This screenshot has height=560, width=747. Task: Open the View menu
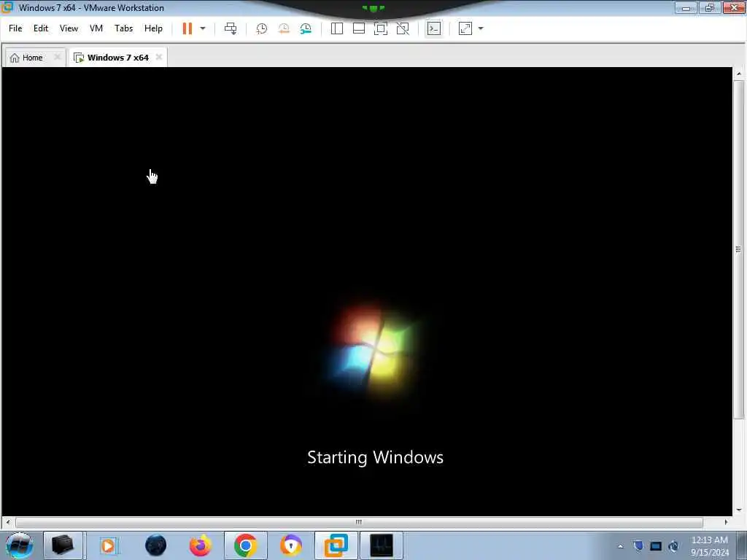tap(69, 28)
